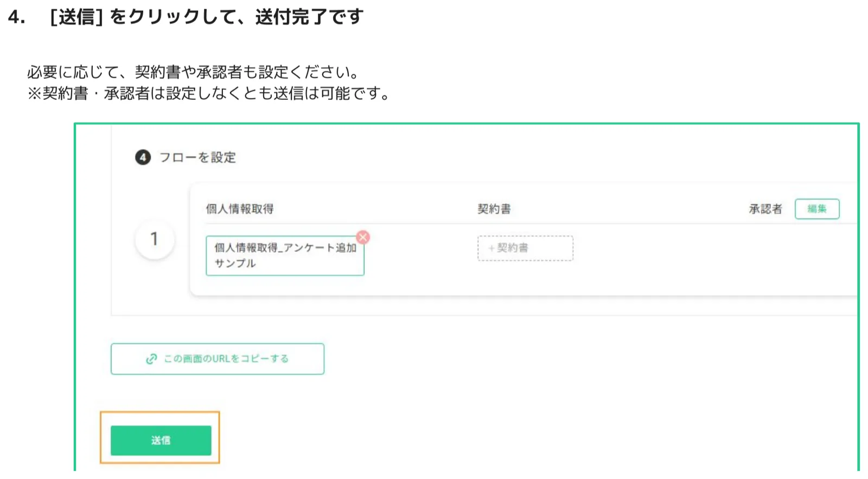Select the 個人情報取得_アンケート追加サンプル card

pos(284,256)
